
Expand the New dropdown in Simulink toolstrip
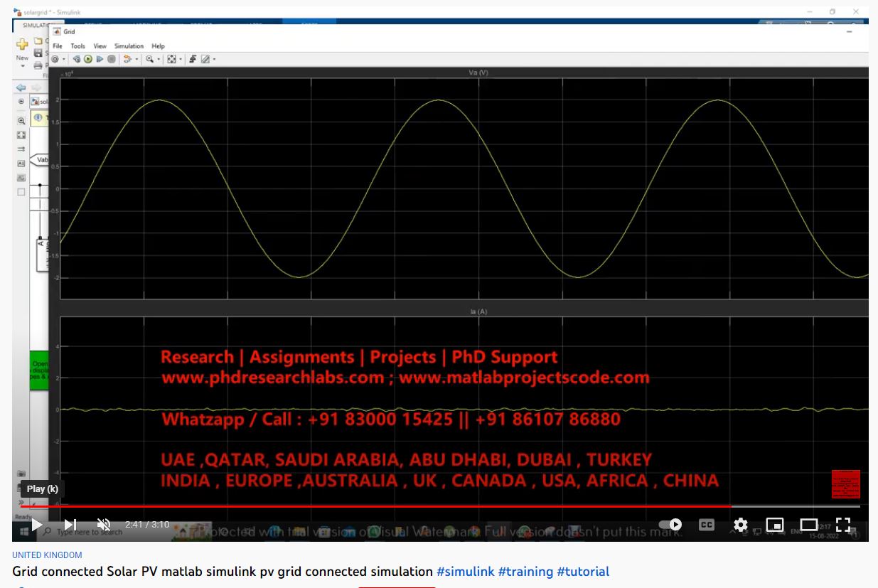point(22,65)
